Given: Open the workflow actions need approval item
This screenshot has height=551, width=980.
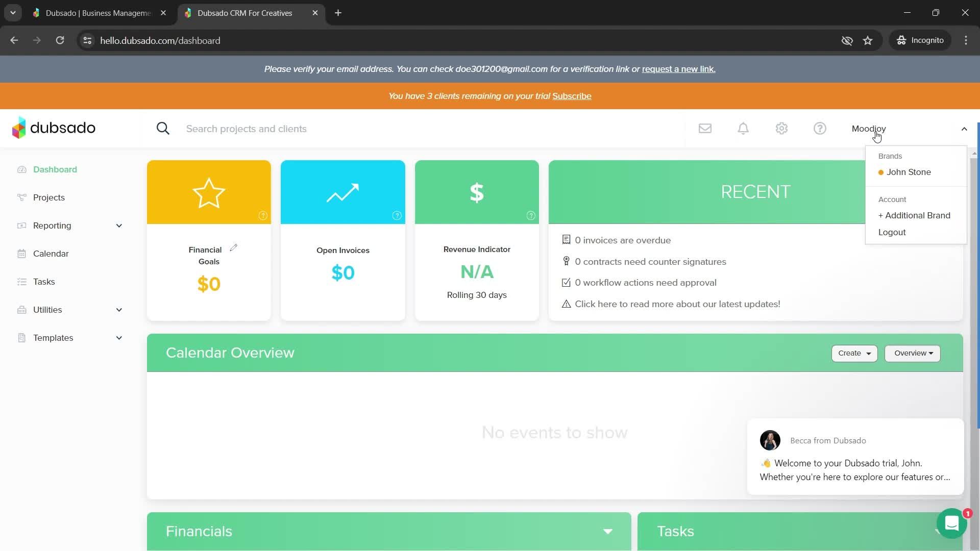Looking at the screenshot, I should pos(646,283).
